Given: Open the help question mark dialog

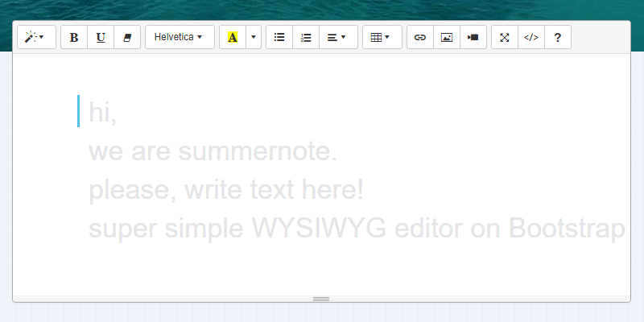Looking at the screenshot, I should pos(558,37).
